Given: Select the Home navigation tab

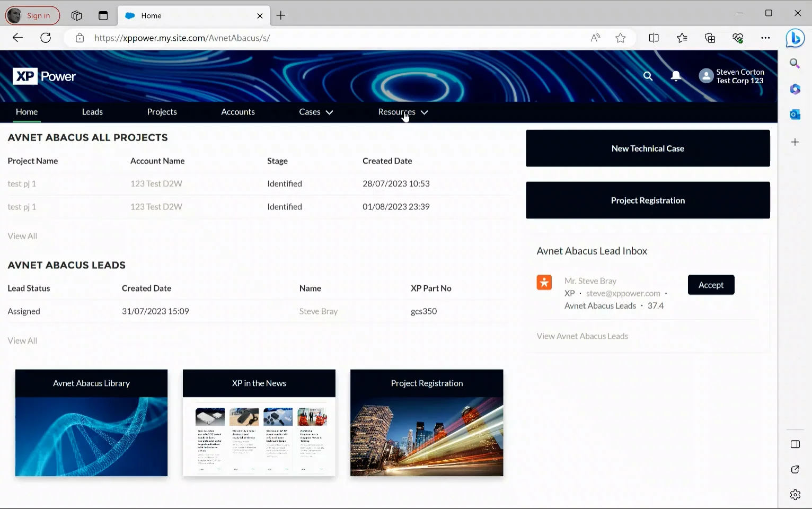Looking at the screenshot, I should tap(27, 112).
